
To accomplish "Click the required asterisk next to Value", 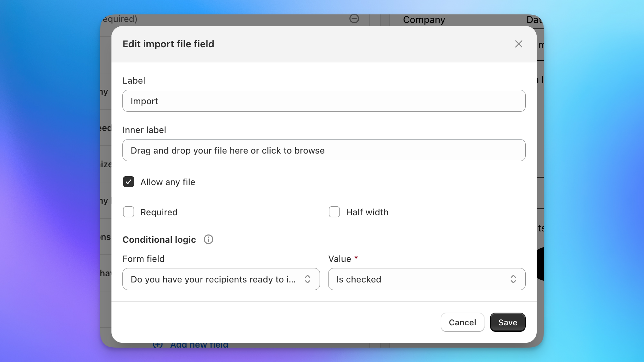I will 356,258.
